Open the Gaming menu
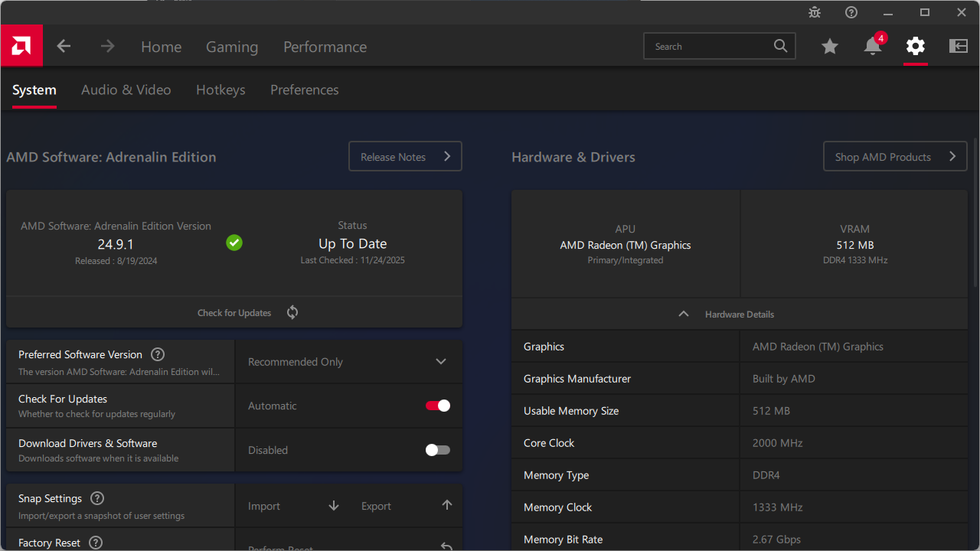The height and width of the screenshot is (551, 980). point(232,47)
